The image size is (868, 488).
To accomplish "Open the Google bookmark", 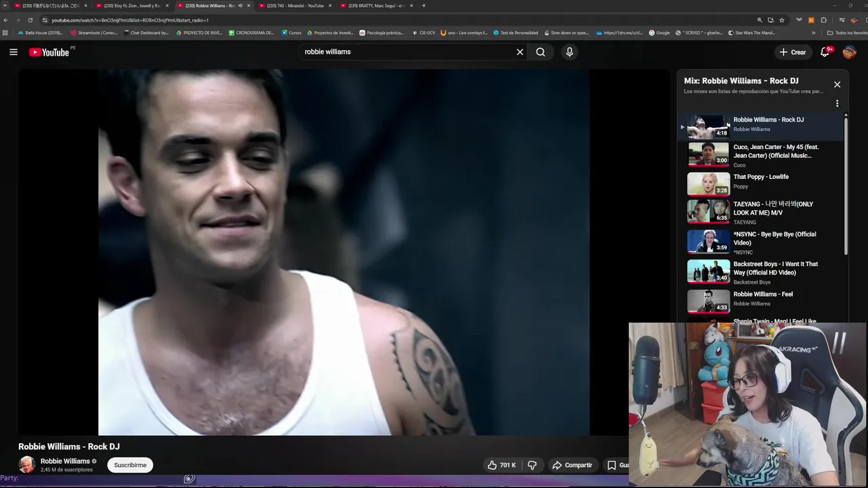I will (x=659, y=33).
